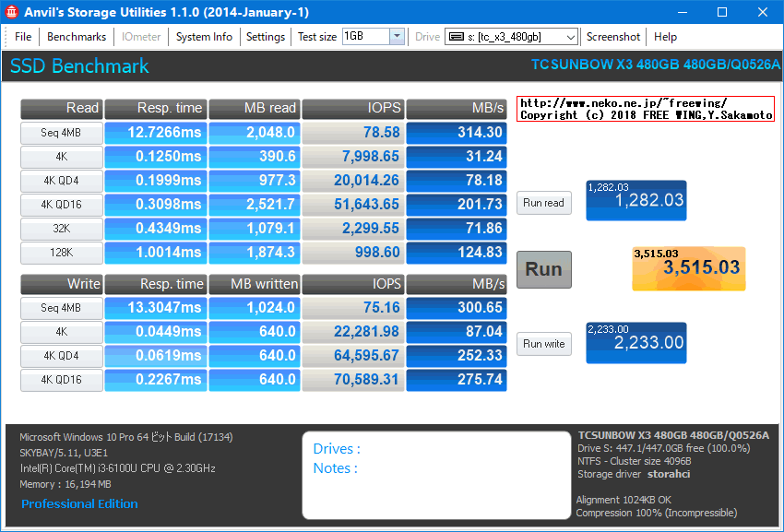Open the File menu
The height and width of the screenshot is (532, 784).
tap(23, 37)
